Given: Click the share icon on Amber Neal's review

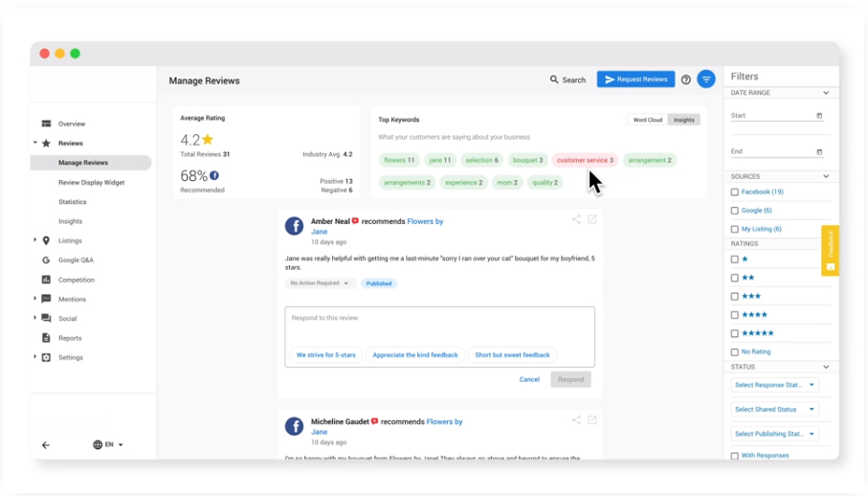Looking at the screenshot, I should [576, 219].
